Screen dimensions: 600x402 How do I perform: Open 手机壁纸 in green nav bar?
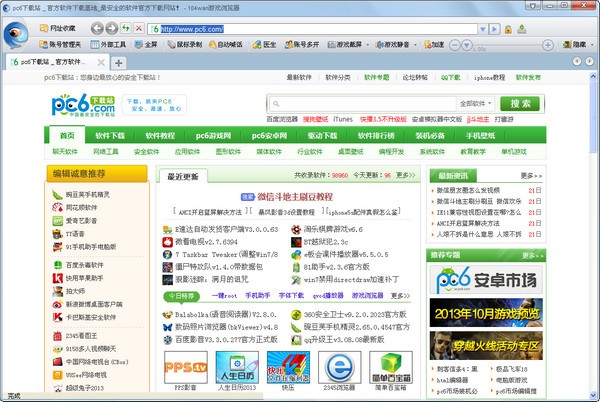pos(480,135)
